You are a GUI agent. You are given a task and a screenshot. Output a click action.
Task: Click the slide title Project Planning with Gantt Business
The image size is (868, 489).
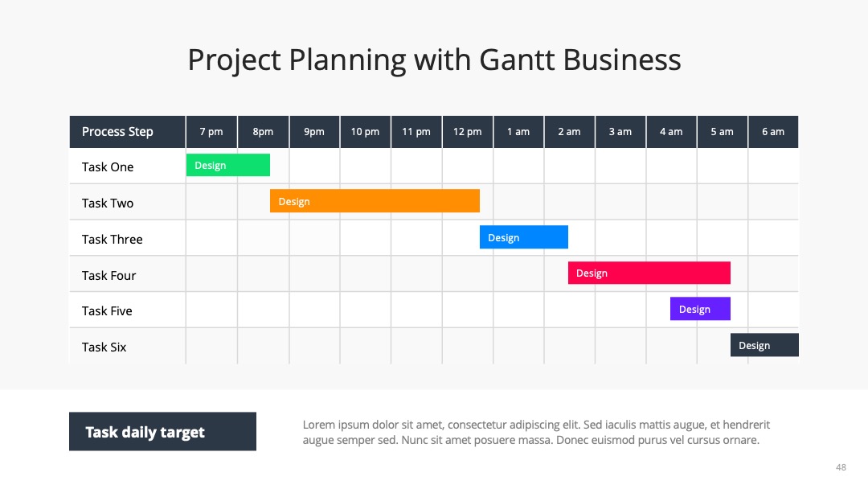click(x=434, y=60)
